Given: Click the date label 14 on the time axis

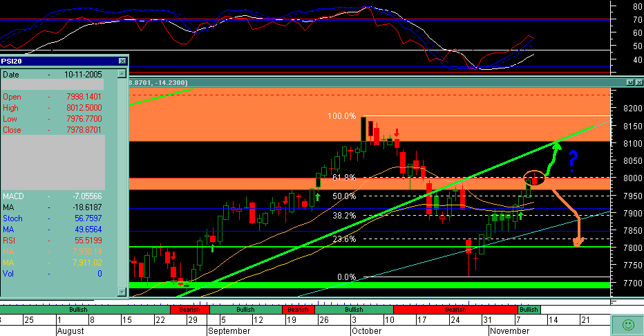Looking at the screenshot, I should pos(553,320).
